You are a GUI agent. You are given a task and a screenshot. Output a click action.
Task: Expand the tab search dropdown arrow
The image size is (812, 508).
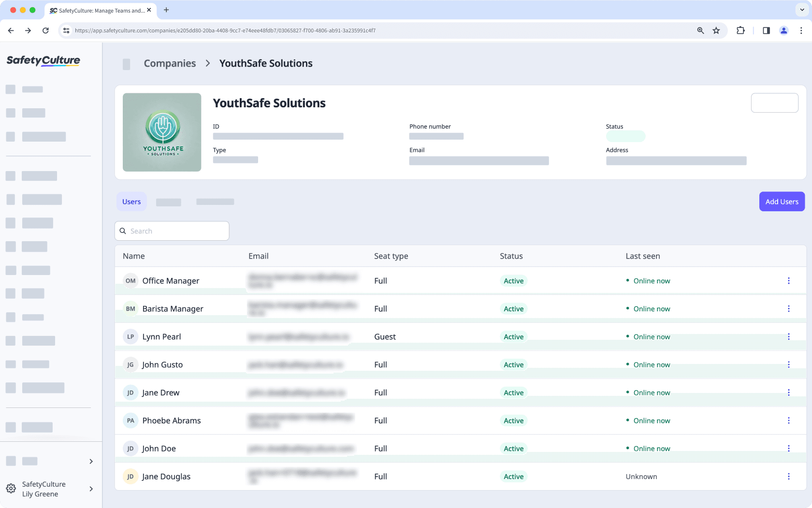tap(802, 10)
